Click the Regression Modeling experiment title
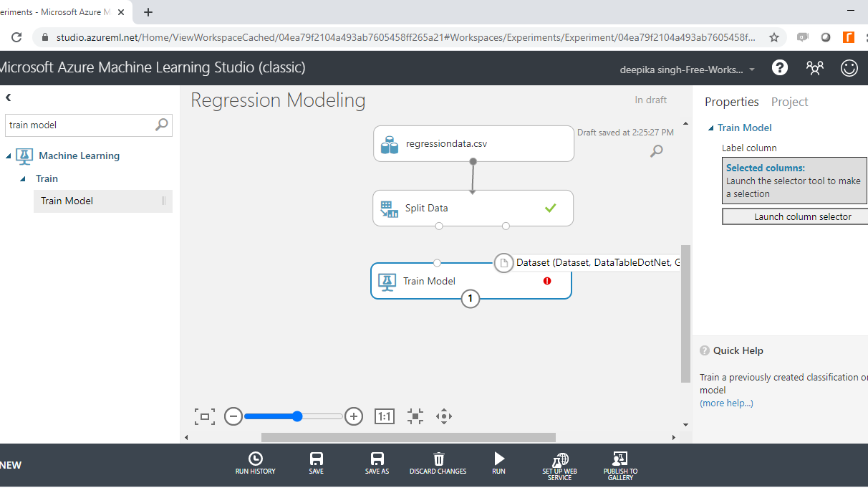Screen dimensions: 868x488 pyautogui.click(x=278, y=100)
